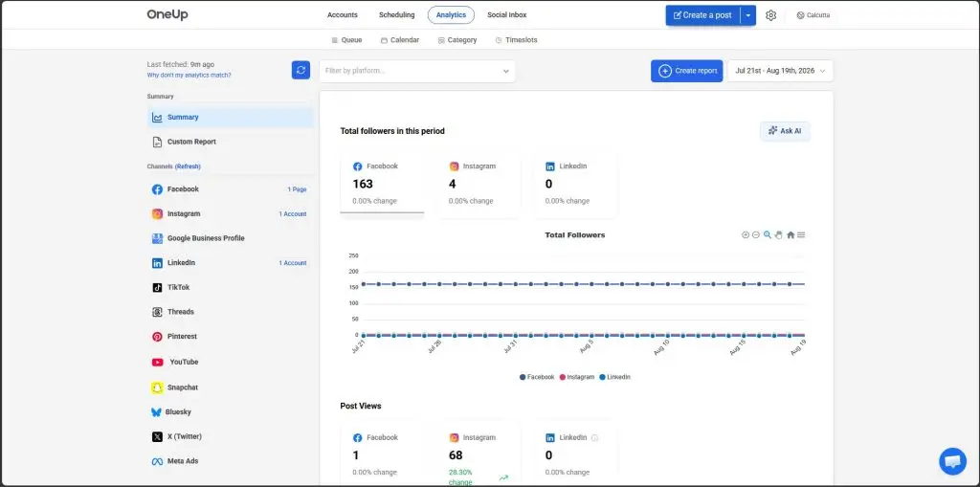Click the LinkedIn '1 Account' label

click(293, 263)
